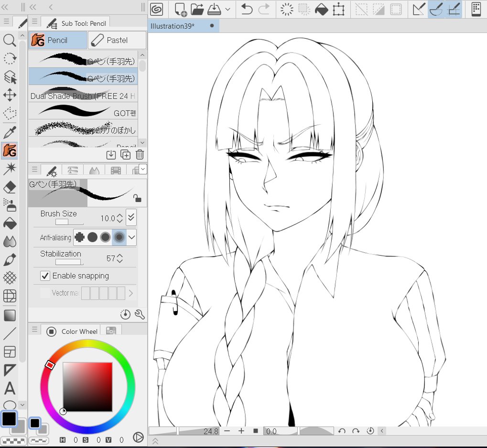
Task: Select the Zoom magnifier tool
Action: coord(9,41)
